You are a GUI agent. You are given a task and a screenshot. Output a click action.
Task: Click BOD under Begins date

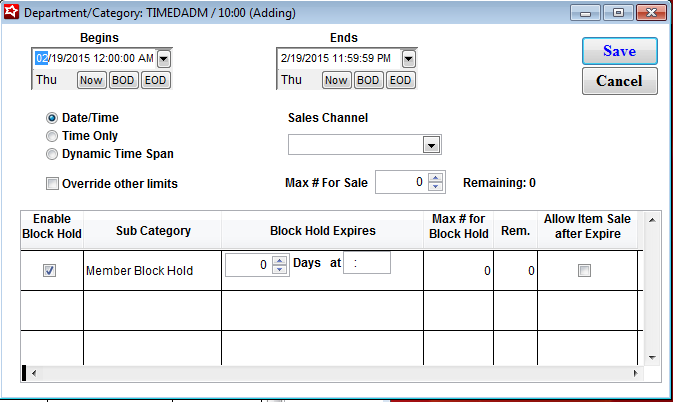(123, 80)
